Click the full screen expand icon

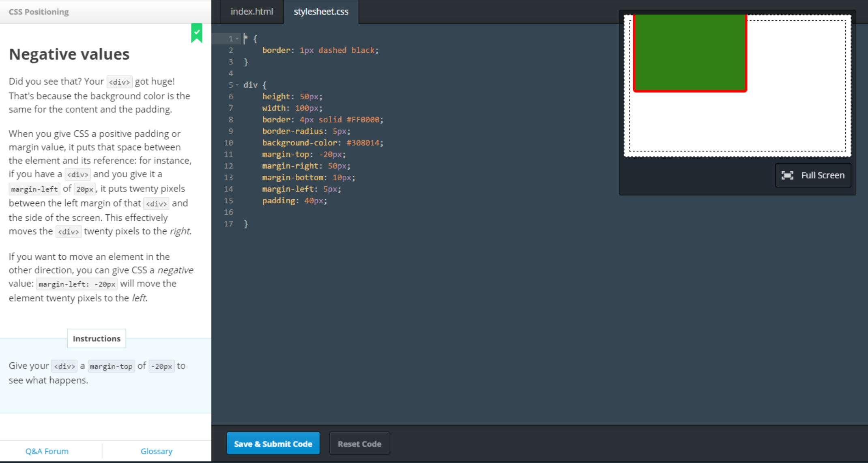pyautogui.click(x=787, y=175)
